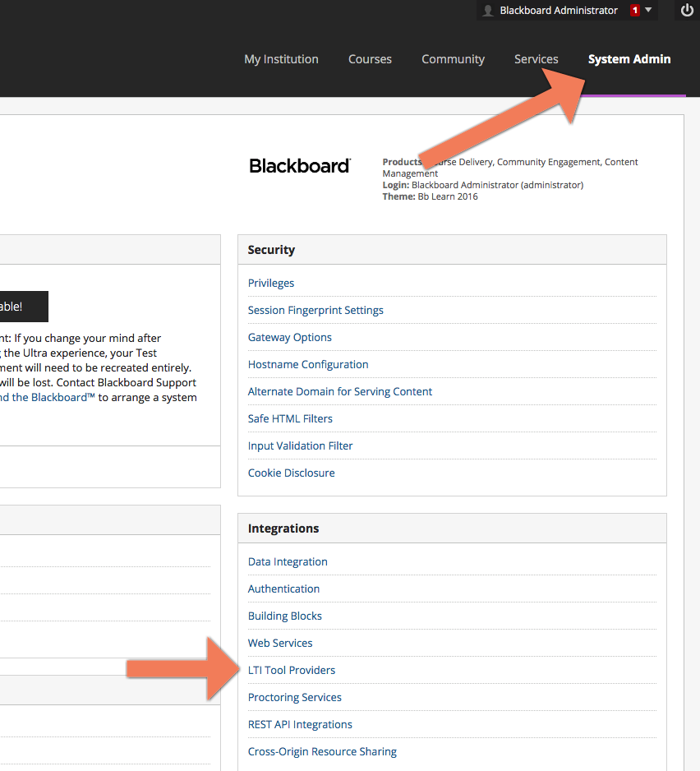Click the 'Theme: Bb Learn 2016' text
700x771 pixels.
point(431,196)
